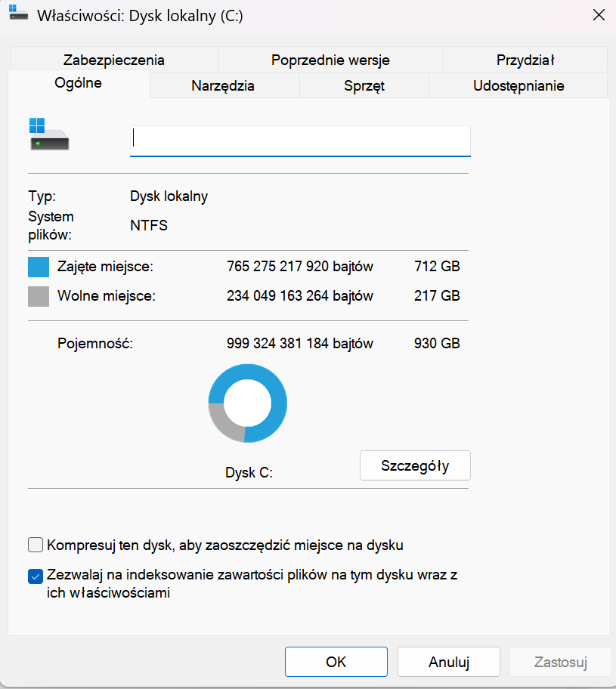
Task: Open the Poprzednie wersje tab
Action: tap(330, 60)
